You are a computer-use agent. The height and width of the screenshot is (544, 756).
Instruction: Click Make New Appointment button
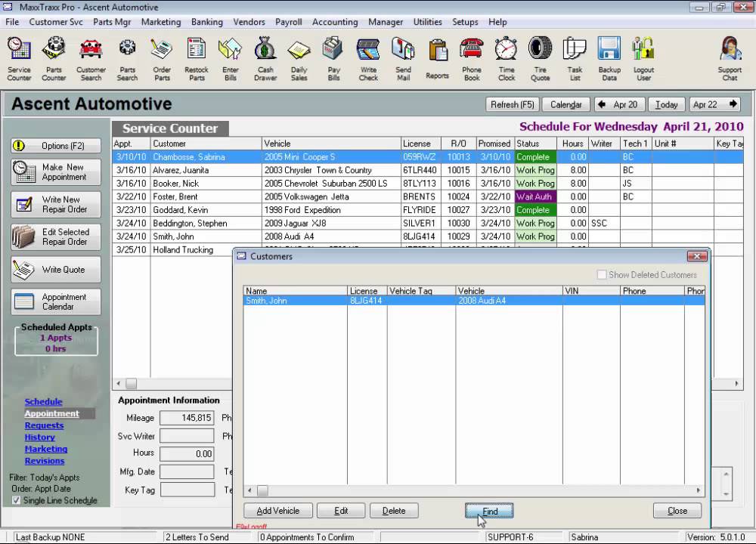click(56, 172)
